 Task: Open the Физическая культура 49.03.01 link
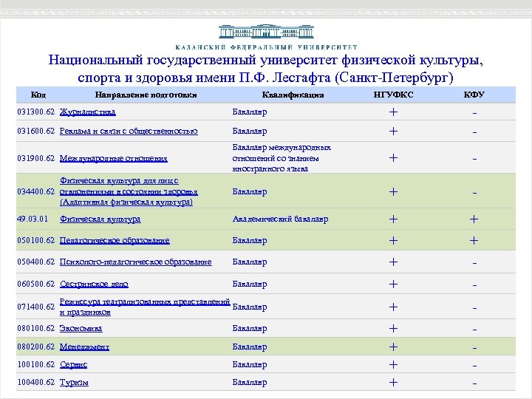click(x=100, y=219)
